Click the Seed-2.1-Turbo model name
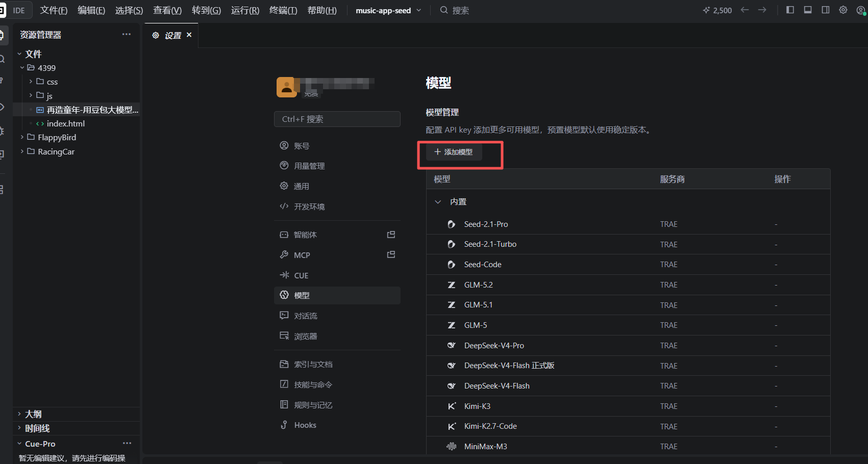Image resolution: width=868 pixels, height=464 pixels. [490, 244]
